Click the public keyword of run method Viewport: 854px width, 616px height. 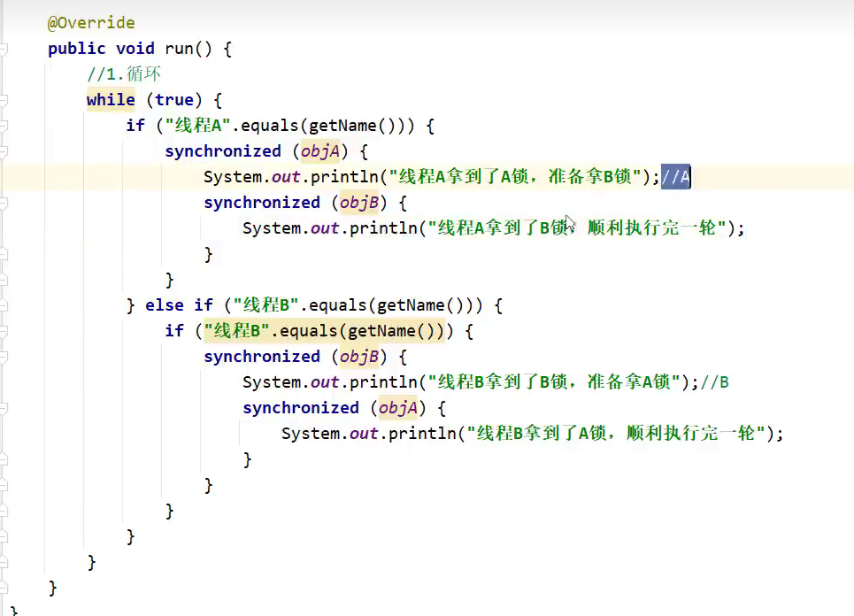77,49
